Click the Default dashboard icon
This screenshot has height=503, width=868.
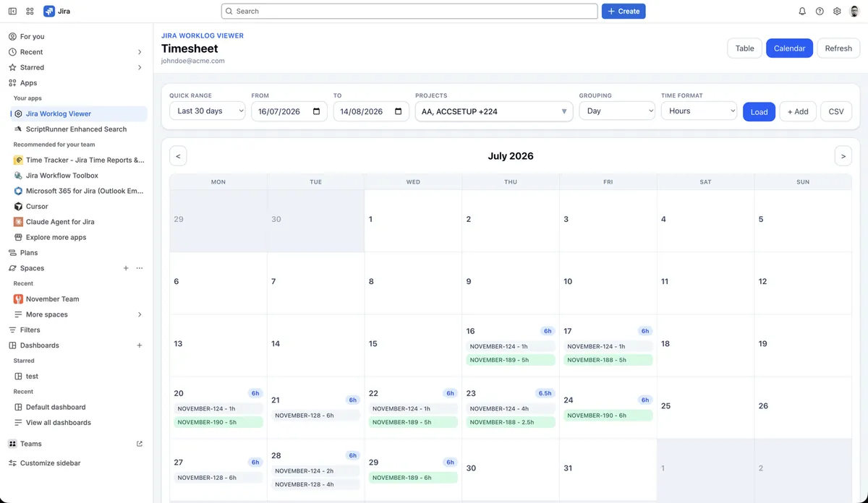(x=18, y=407)
